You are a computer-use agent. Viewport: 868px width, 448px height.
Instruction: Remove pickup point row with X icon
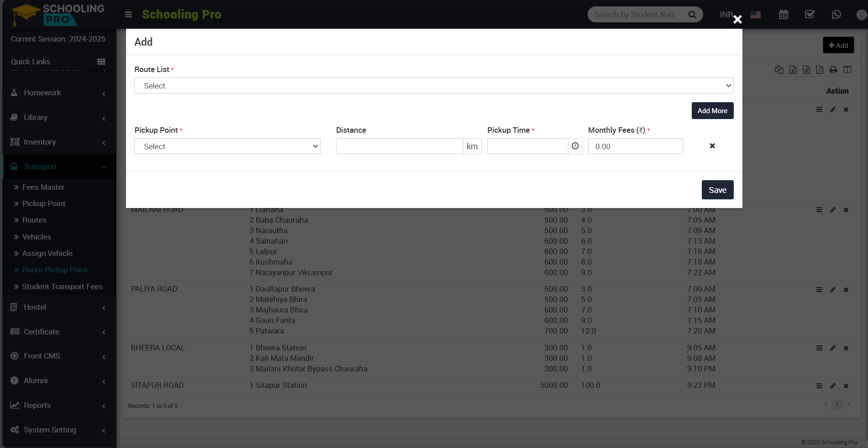[712, 146]
